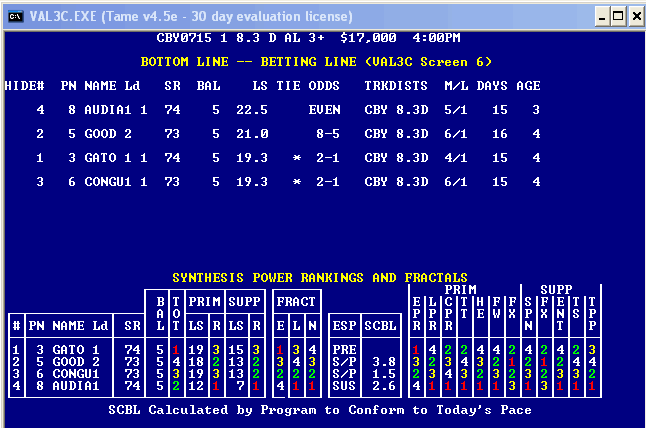Viewport: 646px width, 428px height.
Task: Click the PRIM header in rankings table
Action: coord(204,302)
